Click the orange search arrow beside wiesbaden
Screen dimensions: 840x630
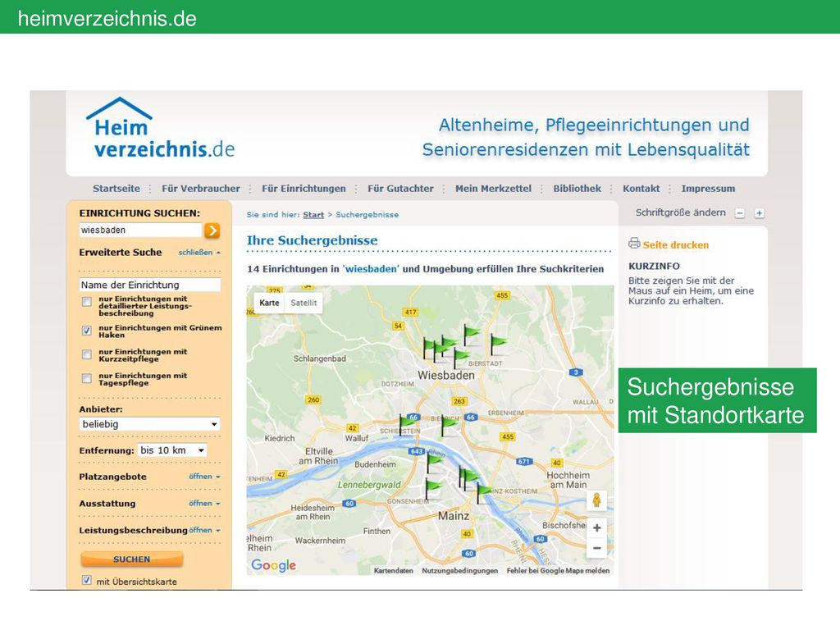(212, 231)
